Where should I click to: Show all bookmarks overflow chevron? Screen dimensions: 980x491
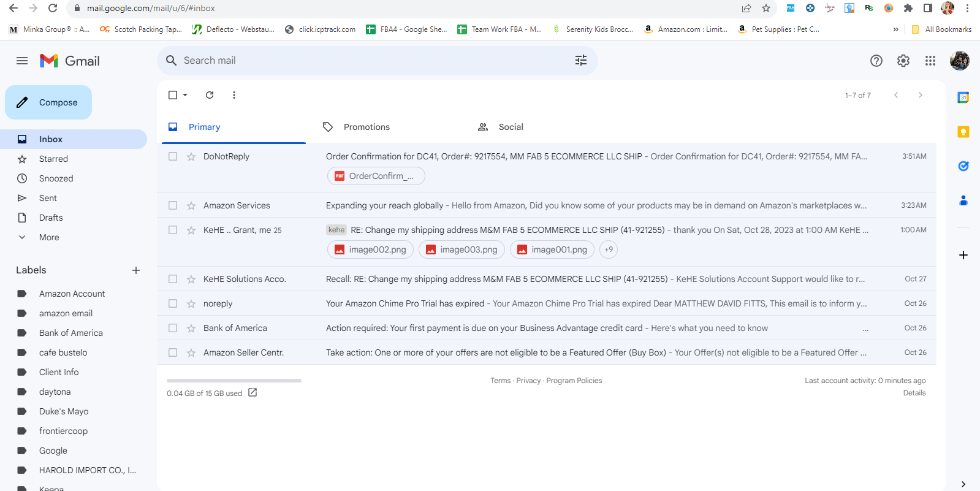tap(896, 29)
